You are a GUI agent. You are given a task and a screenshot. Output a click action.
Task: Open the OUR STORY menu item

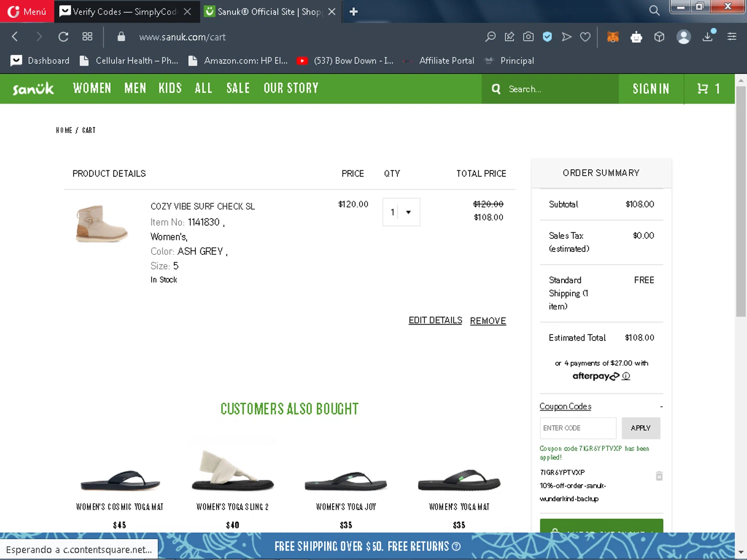291,89
